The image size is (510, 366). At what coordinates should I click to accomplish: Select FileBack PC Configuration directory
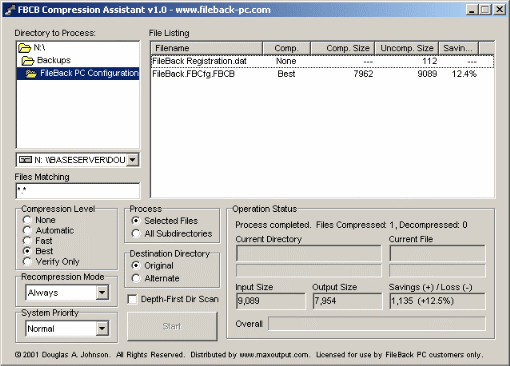78,73
